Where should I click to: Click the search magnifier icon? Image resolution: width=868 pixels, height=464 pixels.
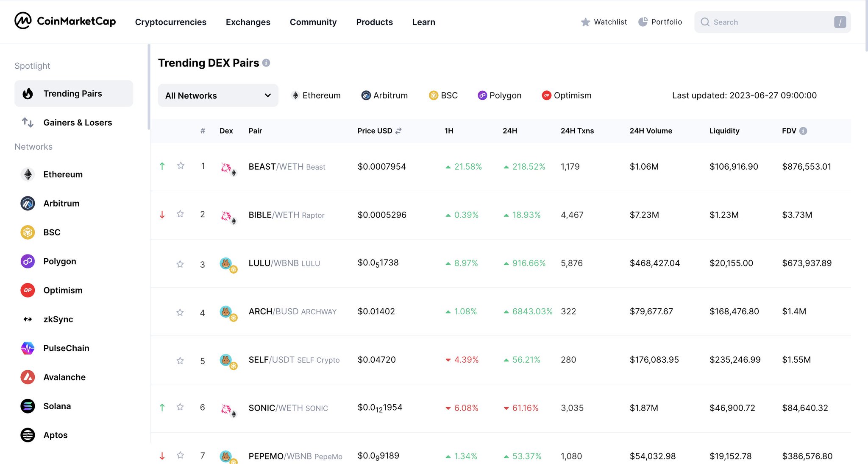(x=705, y=22)
